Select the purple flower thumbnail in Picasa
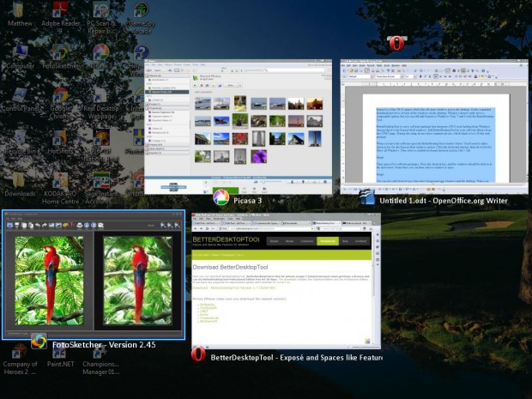This screenshot has height=399, width=532. [258, 156]
